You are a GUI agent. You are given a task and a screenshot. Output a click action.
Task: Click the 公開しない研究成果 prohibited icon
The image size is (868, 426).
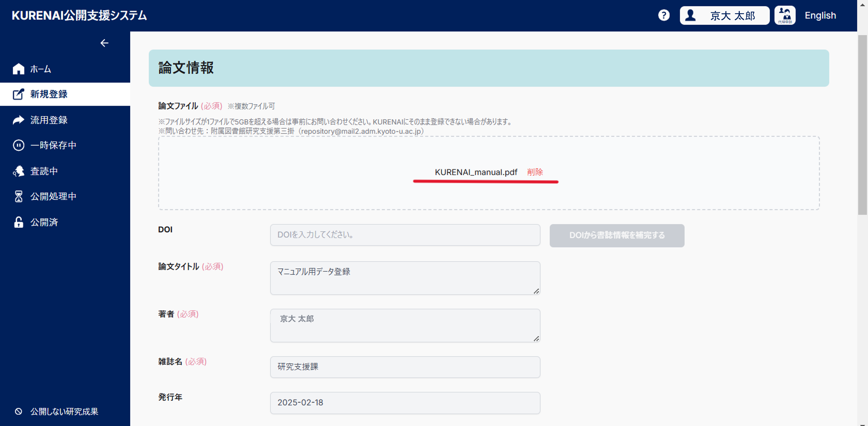(x=18, y=411)
